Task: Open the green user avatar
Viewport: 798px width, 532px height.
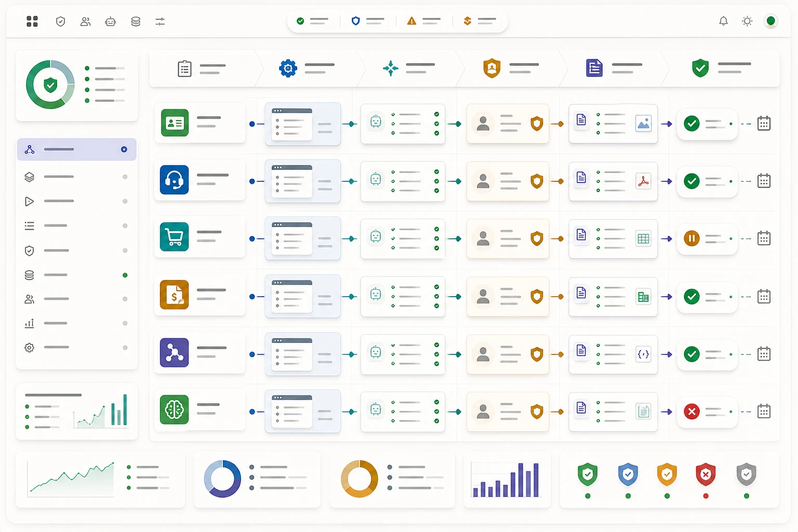Action: pos(771,21)
